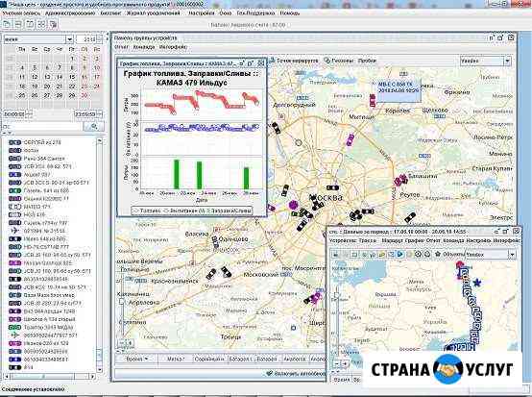Open Маршрут menu in track window
Viewport: 532px width, 397px height.
point(394,240)
